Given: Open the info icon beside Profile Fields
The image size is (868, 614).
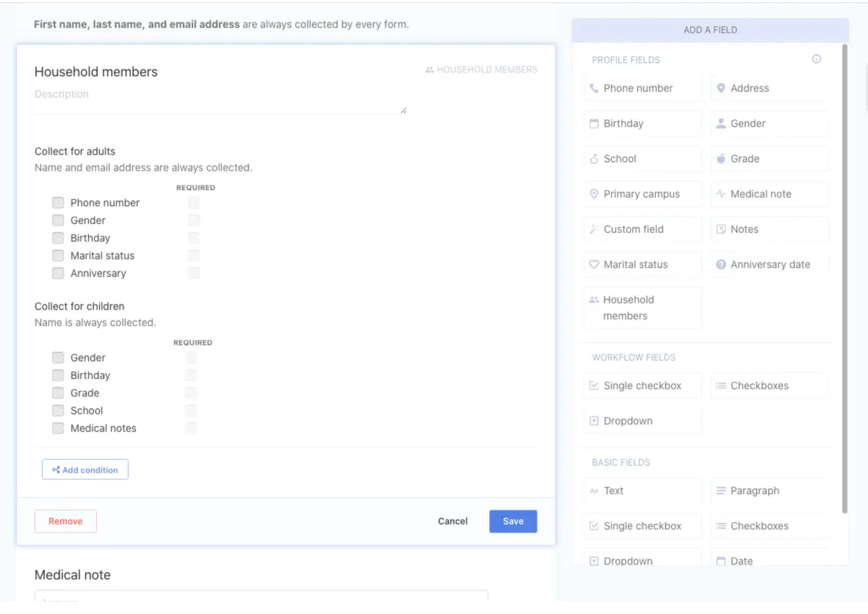Looking at the screenshot, I should pos(817,59).
